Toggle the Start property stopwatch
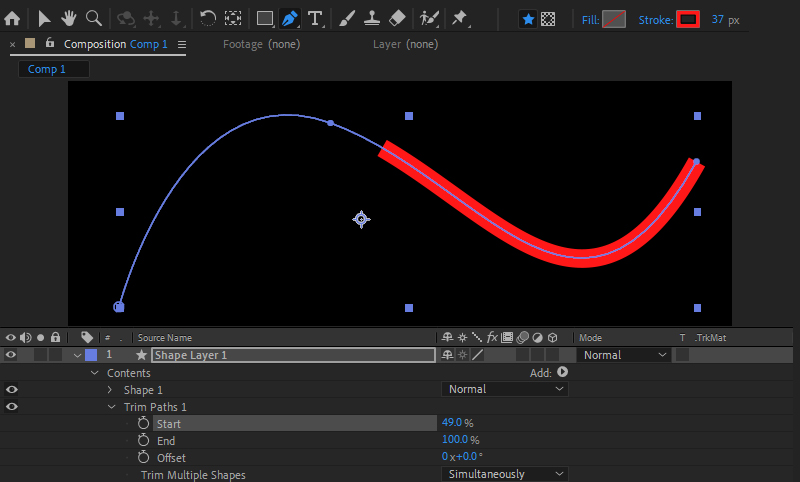 [x=143, y=424]
